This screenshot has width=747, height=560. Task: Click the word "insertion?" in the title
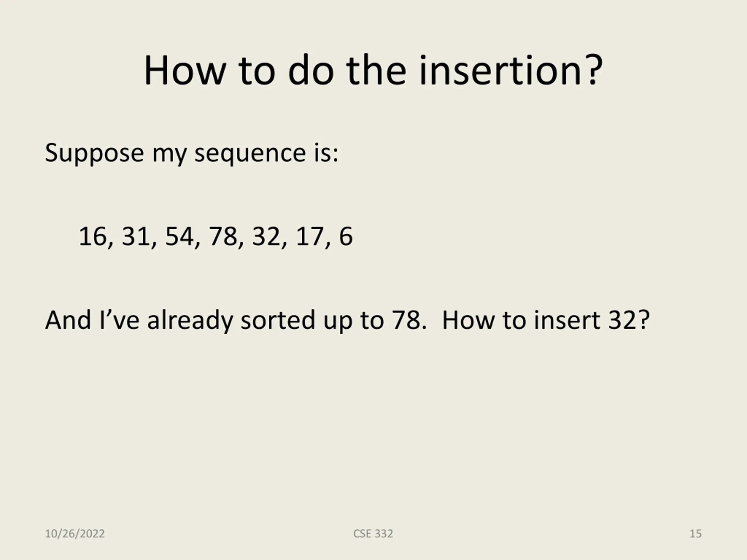[x=511, y=71]
